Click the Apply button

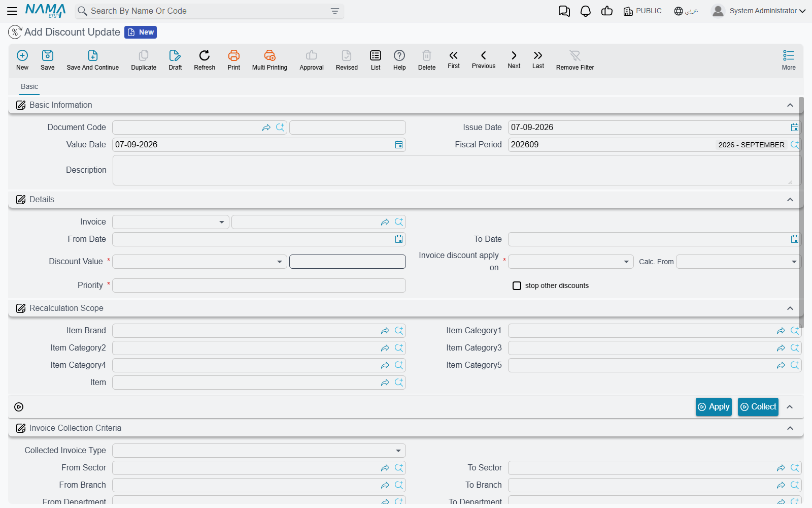click(714, 407)
